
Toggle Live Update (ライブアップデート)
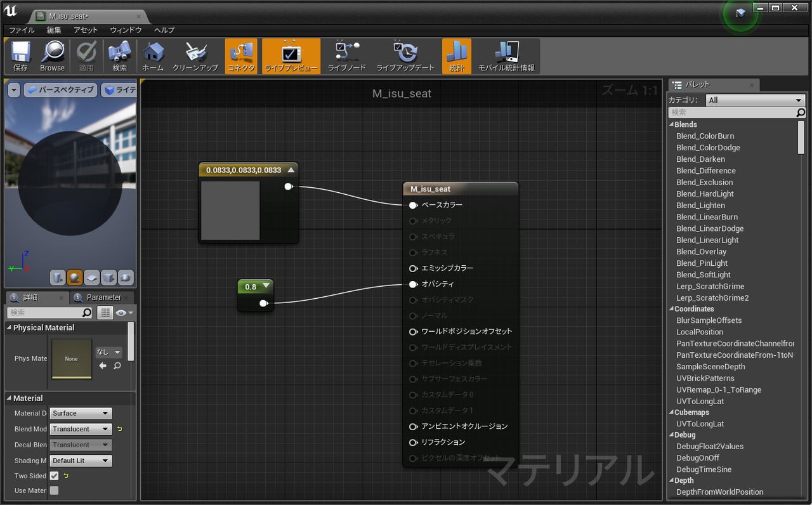(405, 56)
